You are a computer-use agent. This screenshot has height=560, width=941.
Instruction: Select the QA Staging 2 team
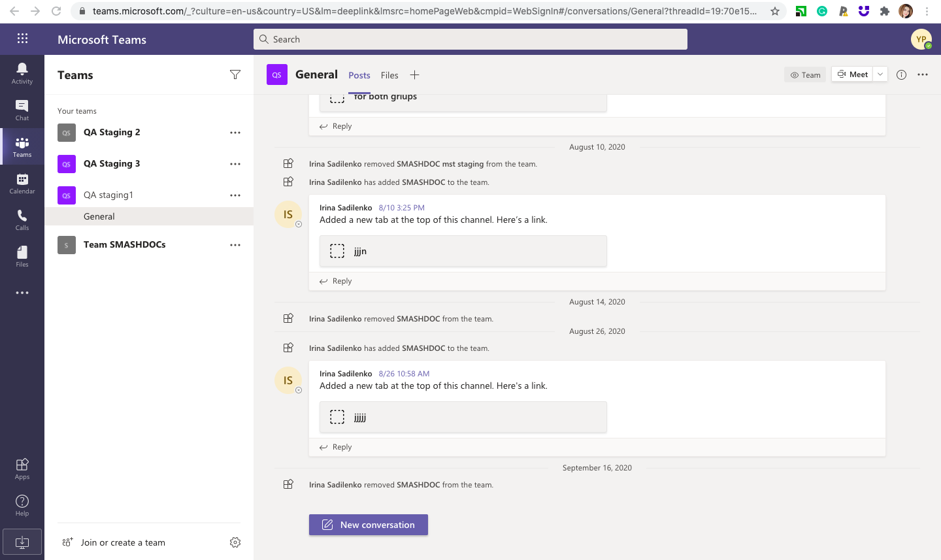coord(149,133)
